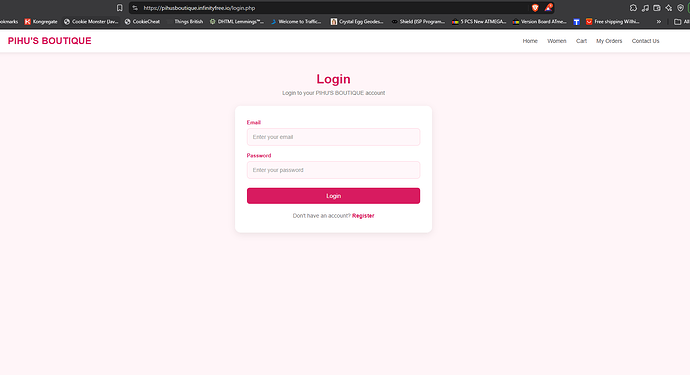Screen dimensions: 690x375
Task: Open Cookie Monster bookmark
Action: pos(91,22)
